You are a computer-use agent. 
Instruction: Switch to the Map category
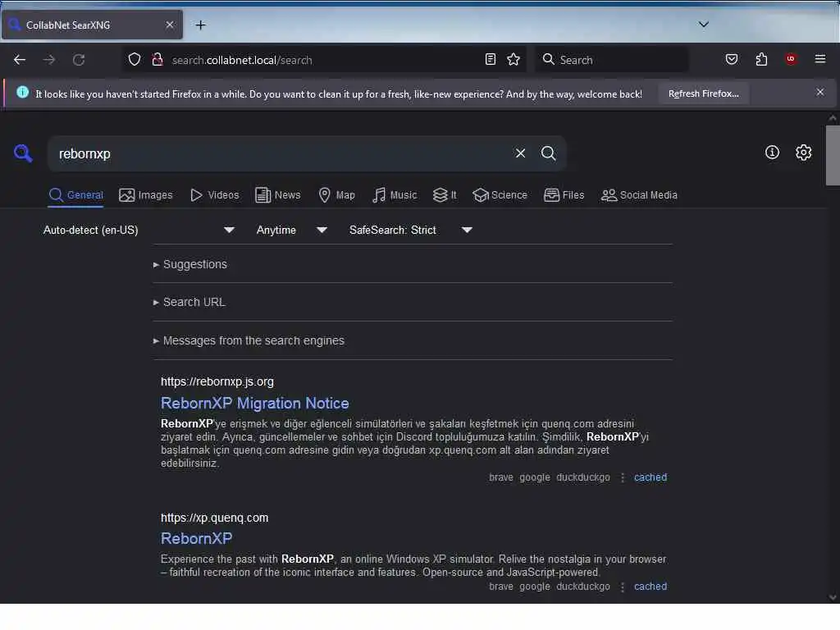(336, 195)
